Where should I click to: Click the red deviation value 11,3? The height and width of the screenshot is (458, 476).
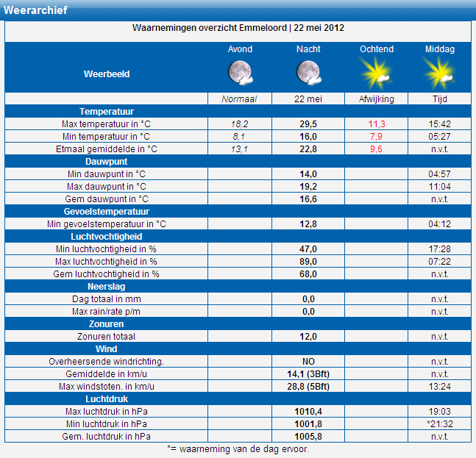pos(377,124)
